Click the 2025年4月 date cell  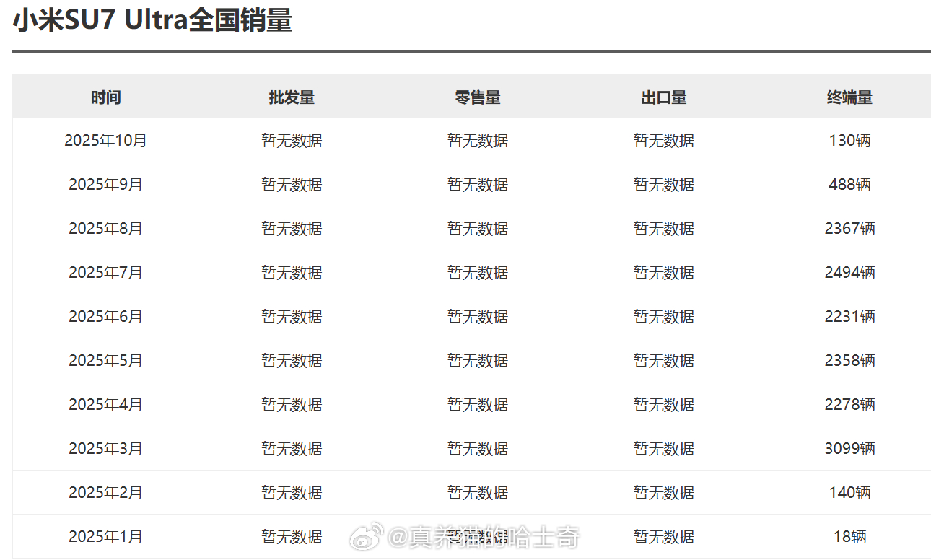pyautogui.click(x=106, y=405)
